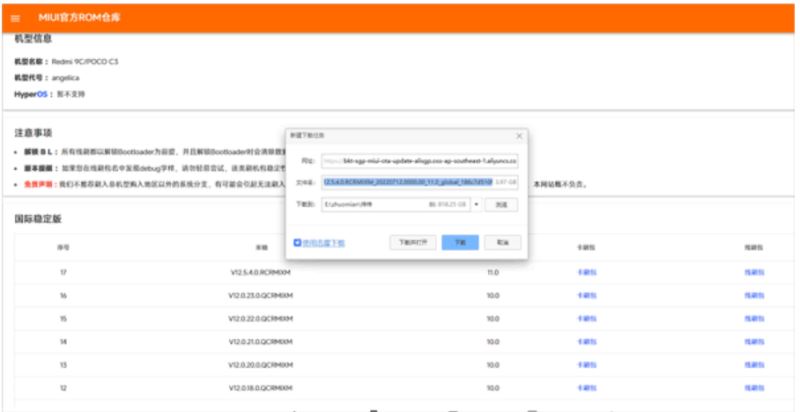Open recovery ROM link for V12.0.23.0.QCRMIXM
This screenshot has height=412, width=800.
pos(587,296)
